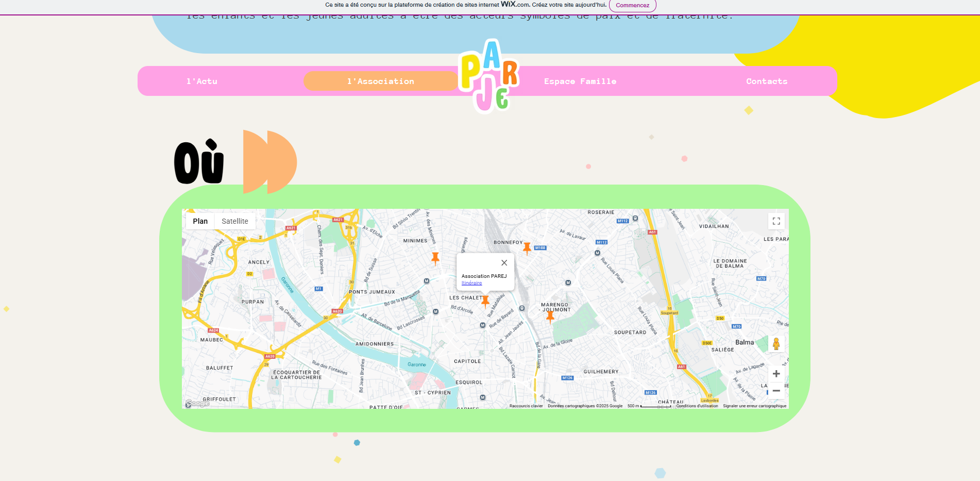Click the metro icon near Roseraie
Image resolution: width=980 pixels, height=481 pixels.
point(635,218)
